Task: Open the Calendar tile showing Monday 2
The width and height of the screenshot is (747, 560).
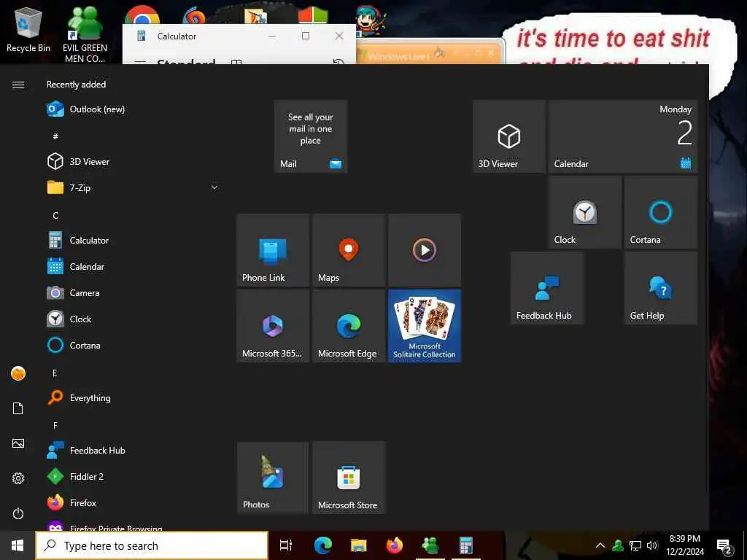Action: coord(623,136)
